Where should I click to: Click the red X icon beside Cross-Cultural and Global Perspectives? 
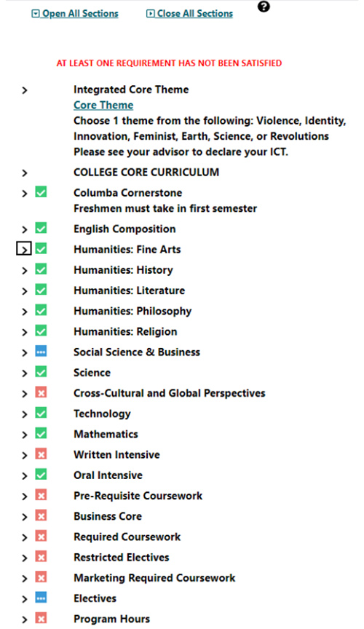click(x=41, y=392)
